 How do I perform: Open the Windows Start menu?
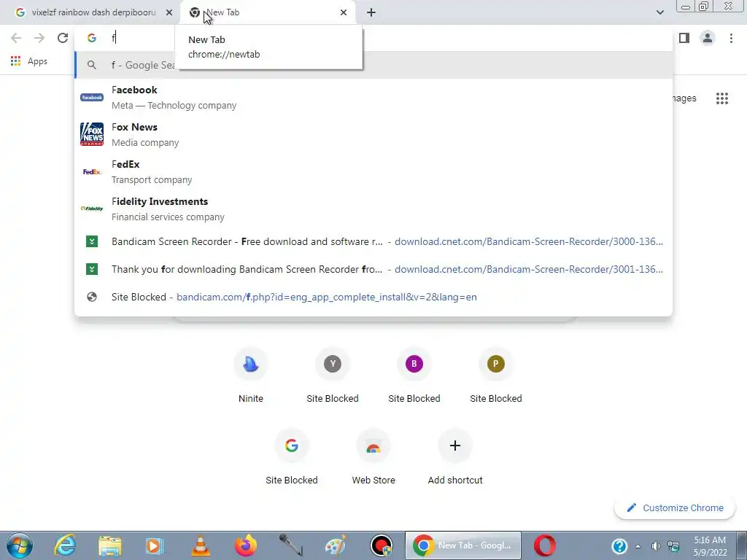[x=20, y=545]
